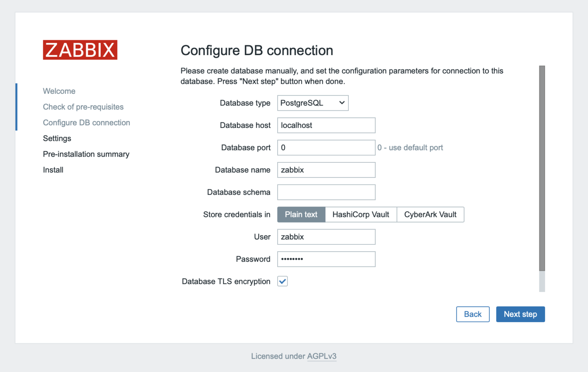The height and width of the screenshot is (372, 588).
Task: Select the Settings step in sidebar
Action: coord(57,138)
